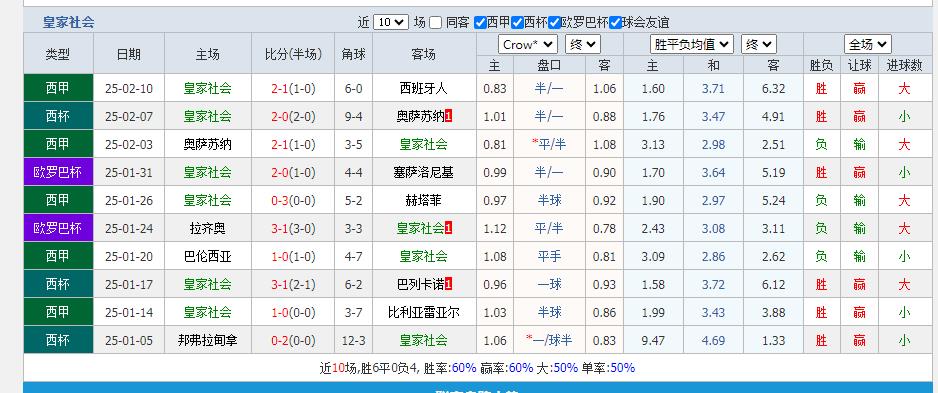Click the date cell 25-01-14
This screenshot has width=938, height=393.
pos(129,312)
